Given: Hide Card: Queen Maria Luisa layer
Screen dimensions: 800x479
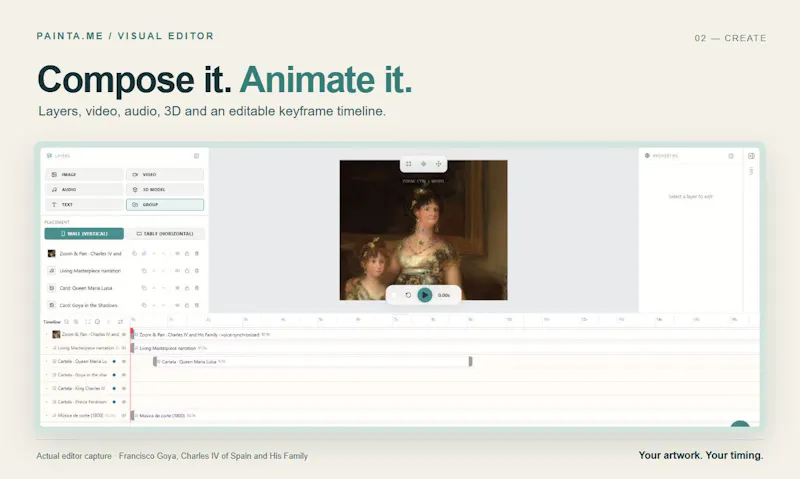Looking at the screenshot, I should pyautogui.click(x=177, y=288).
